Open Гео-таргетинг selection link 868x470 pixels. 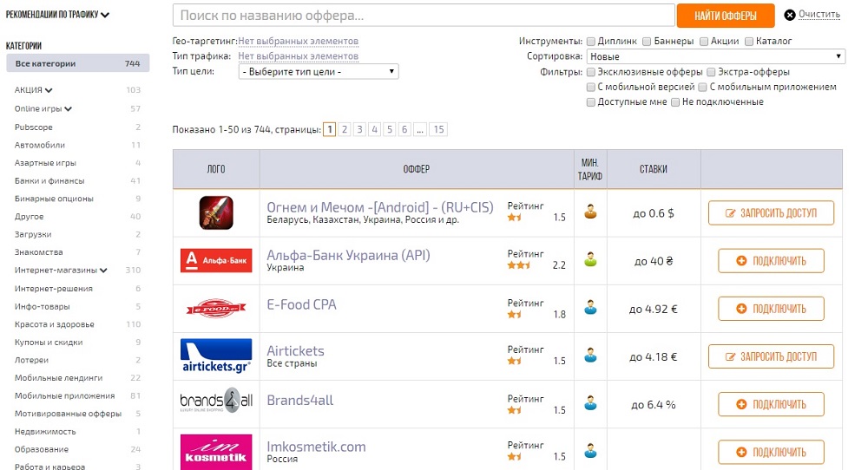(298, 41)
